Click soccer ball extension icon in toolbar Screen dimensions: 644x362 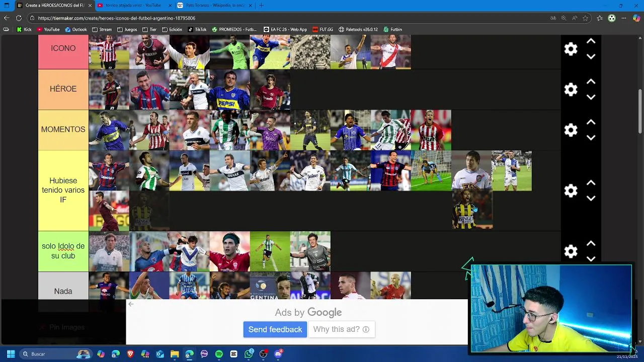[x=612, y=18]
